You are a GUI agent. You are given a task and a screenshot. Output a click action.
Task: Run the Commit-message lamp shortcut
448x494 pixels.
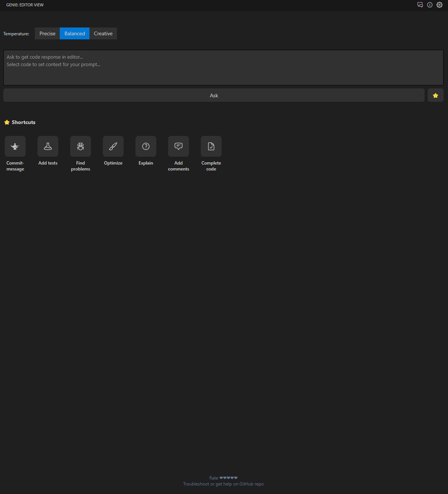[x=15, y=146]
